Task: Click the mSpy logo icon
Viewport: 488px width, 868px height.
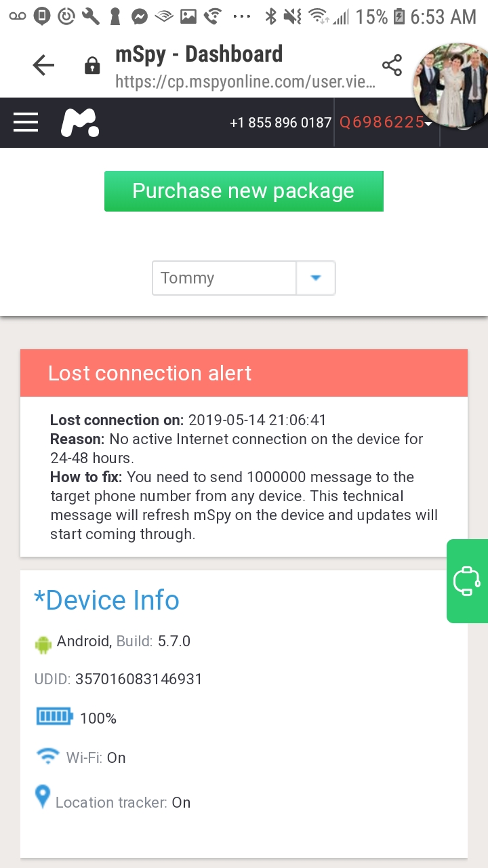Action: point(80,123)
